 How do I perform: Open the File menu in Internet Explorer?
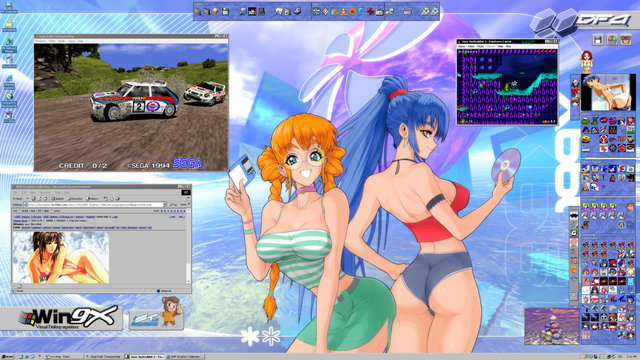16,193
